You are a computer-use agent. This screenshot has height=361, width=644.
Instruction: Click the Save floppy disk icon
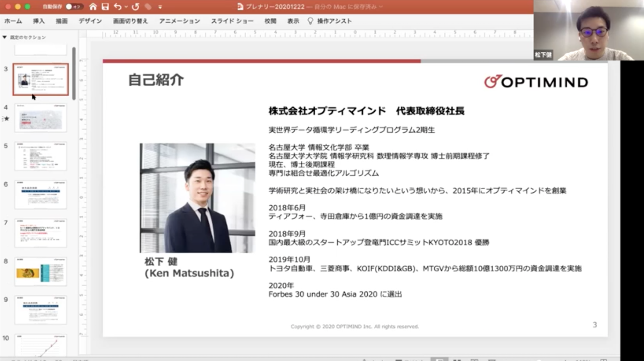point(105,7)
